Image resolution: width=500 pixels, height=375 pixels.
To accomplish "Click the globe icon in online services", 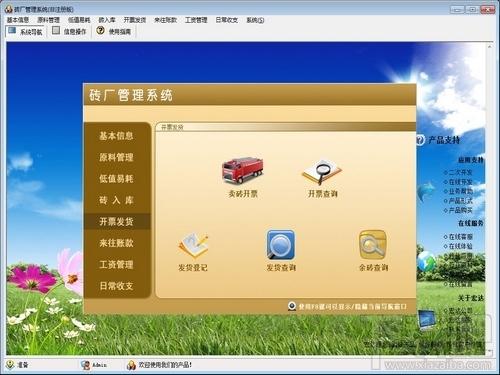I will click(426, 261).
